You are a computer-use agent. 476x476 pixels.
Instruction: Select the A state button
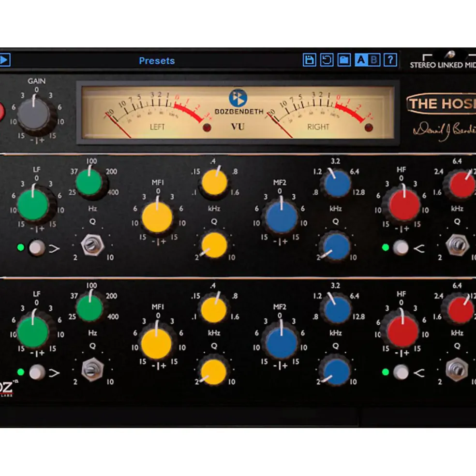361,60
